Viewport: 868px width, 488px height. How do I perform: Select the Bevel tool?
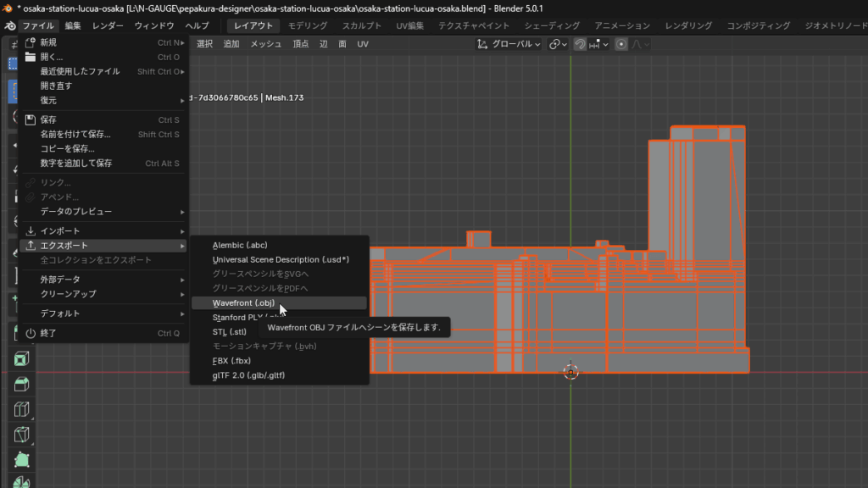[x=21, y=385]
